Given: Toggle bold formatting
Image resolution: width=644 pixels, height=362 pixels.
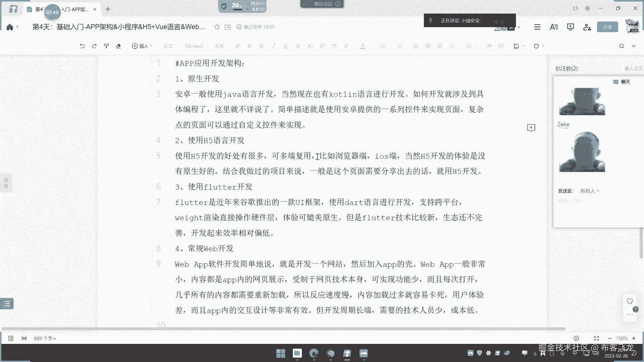Looking at the screenshot, I should coord(261,46).
